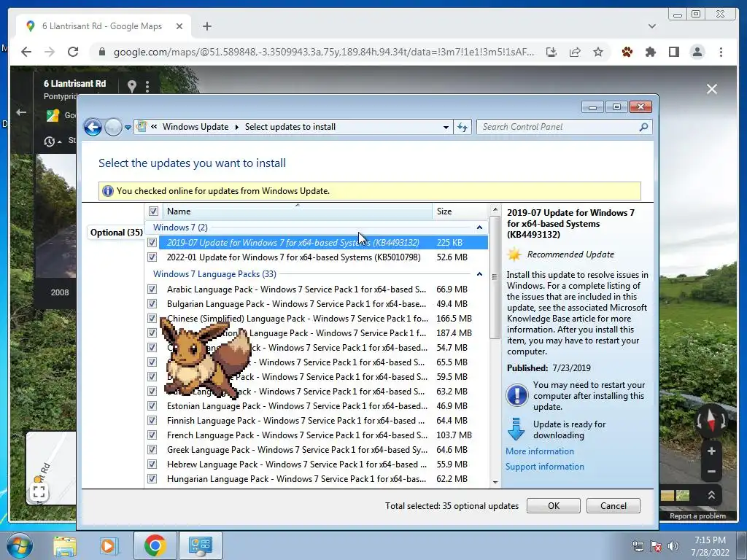
Task: Open the Windows Start menu
Action: point(19,545)
